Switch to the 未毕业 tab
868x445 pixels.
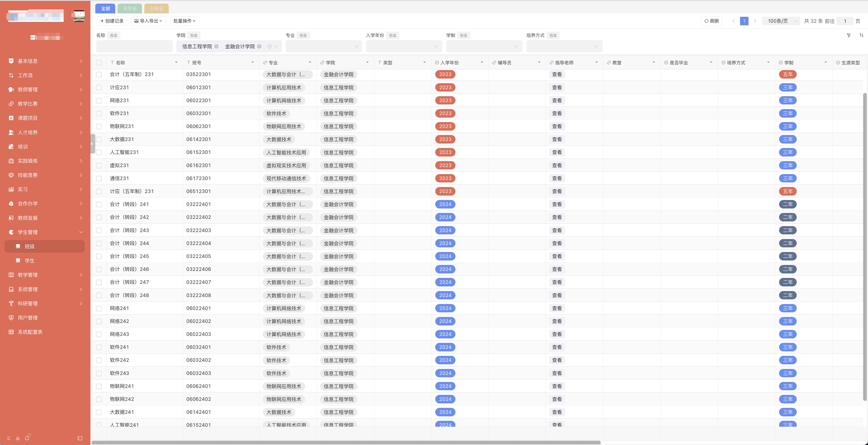pos(130,8)
